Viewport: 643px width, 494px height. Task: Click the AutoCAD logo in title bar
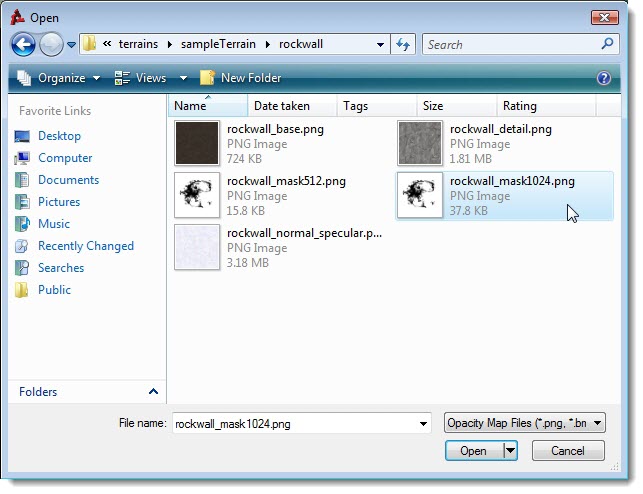pyautogui.click(x=18, y=17)
